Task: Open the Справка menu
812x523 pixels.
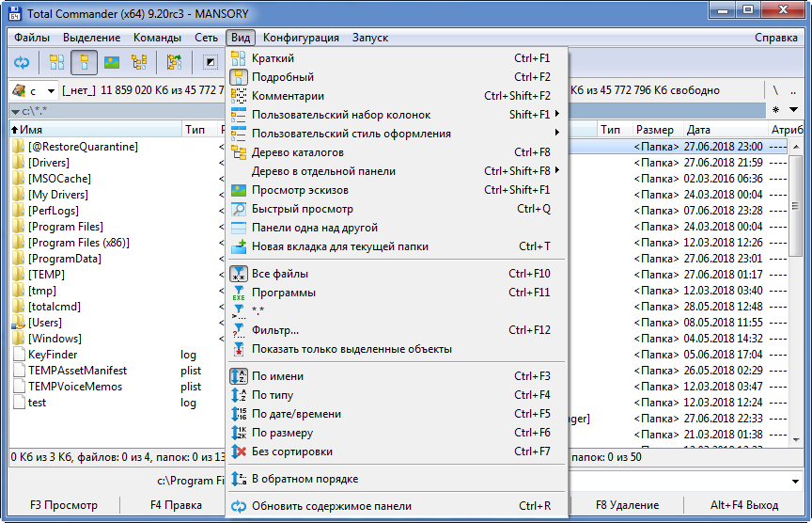Action: point(775,38)
